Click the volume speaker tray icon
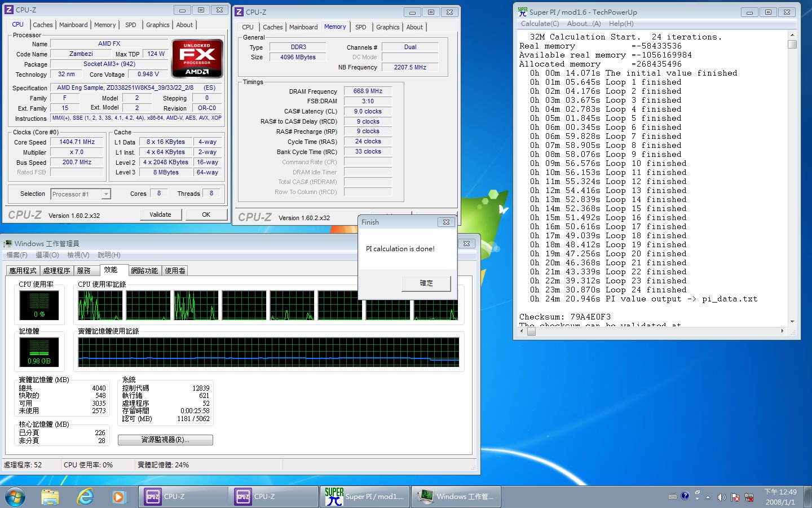This screenshot has height=508, width=812. pos(721,497)
